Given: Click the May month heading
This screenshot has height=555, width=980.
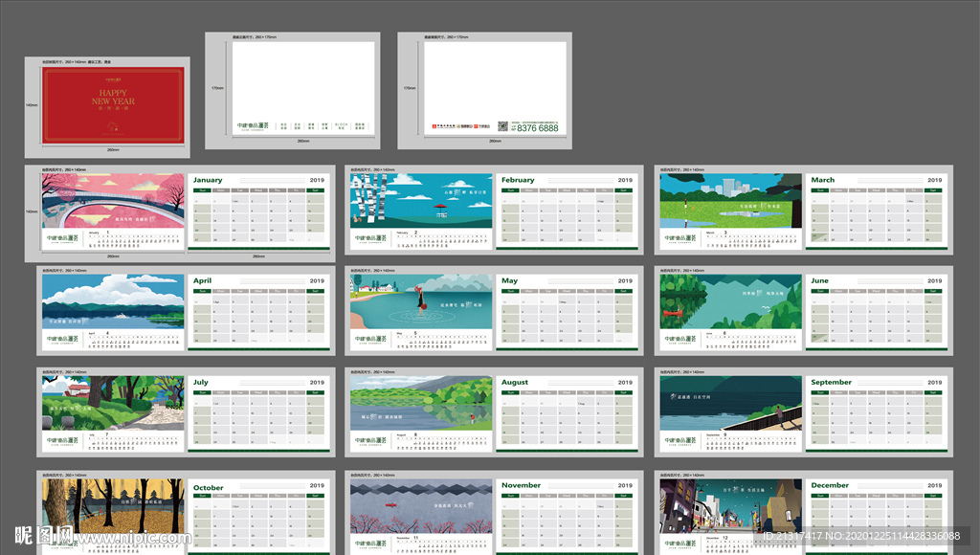Looking at the screenshot, I should tap(509, 281).
